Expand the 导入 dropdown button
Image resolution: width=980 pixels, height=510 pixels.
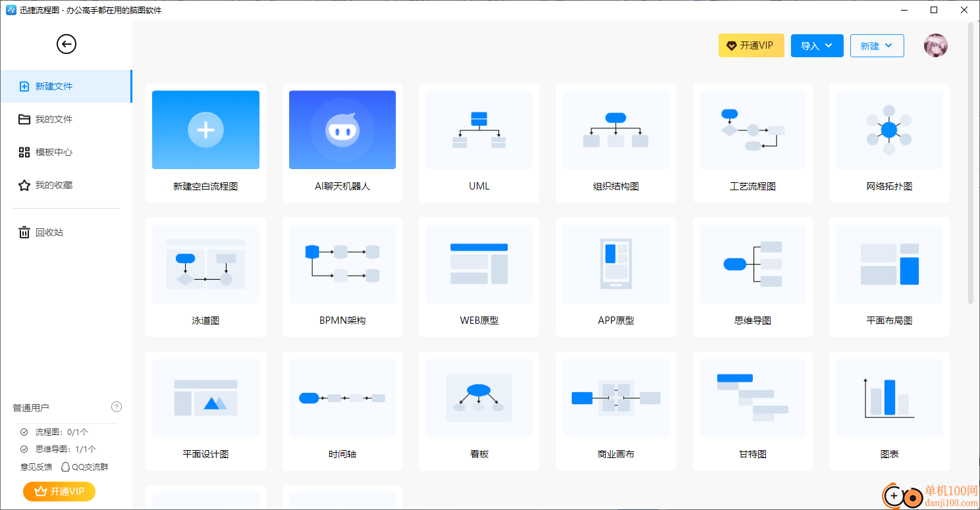pyautogui.click(x=817, y=45)
